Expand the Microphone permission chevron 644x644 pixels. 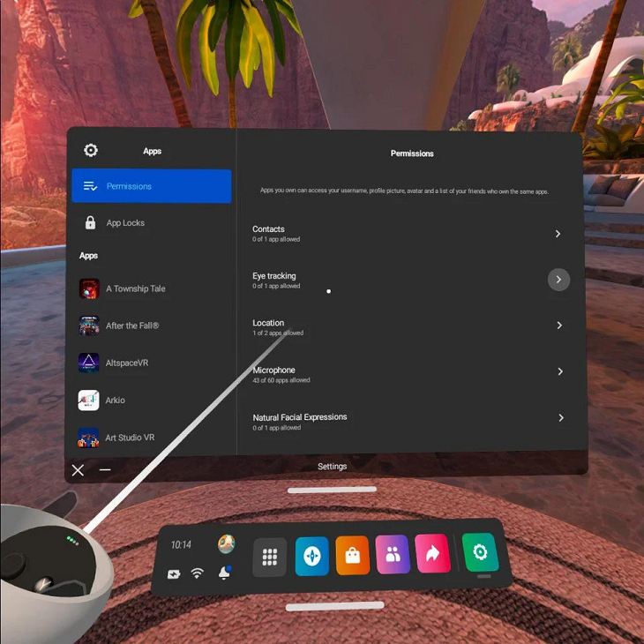coord(559,372)
